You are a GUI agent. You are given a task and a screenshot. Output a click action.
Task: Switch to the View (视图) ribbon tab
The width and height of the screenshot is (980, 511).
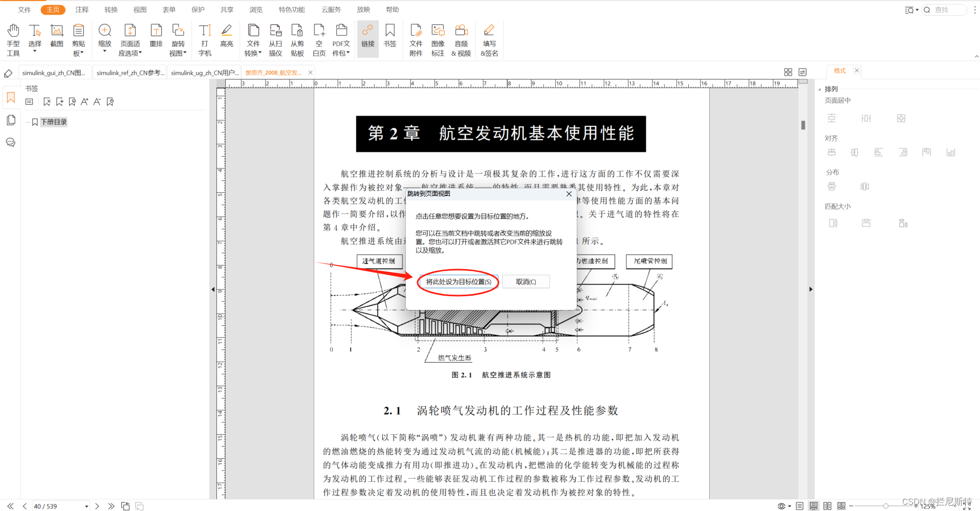[x=140, y=10]
